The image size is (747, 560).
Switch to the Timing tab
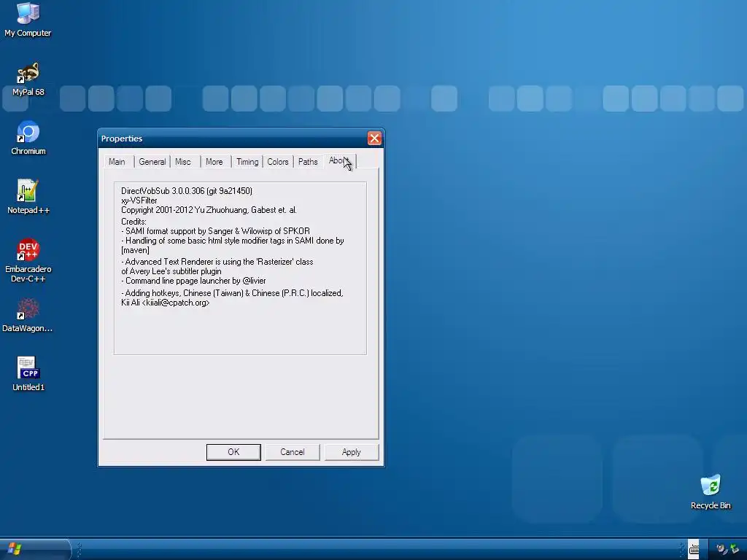point(247,162)
